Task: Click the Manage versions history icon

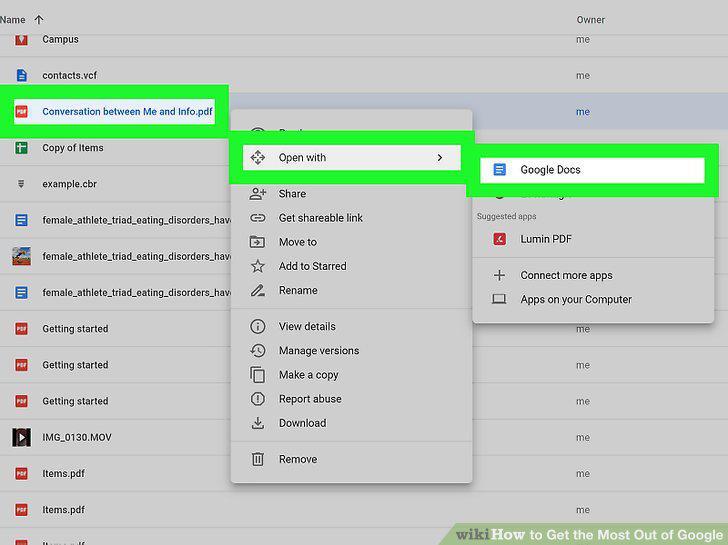Action: pos(258,350)
